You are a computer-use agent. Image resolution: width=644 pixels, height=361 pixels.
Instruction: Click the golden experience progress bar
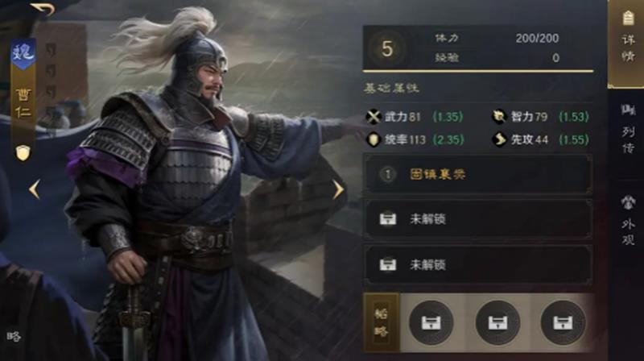[478, 72]
